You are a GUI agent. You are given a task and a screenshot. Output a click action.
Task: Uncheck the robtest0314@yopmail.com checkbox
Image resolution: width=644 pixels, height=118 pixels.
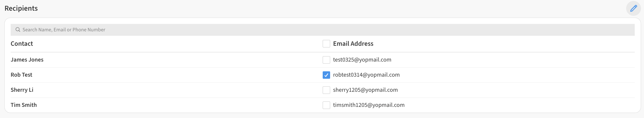(x=326, y=75)
